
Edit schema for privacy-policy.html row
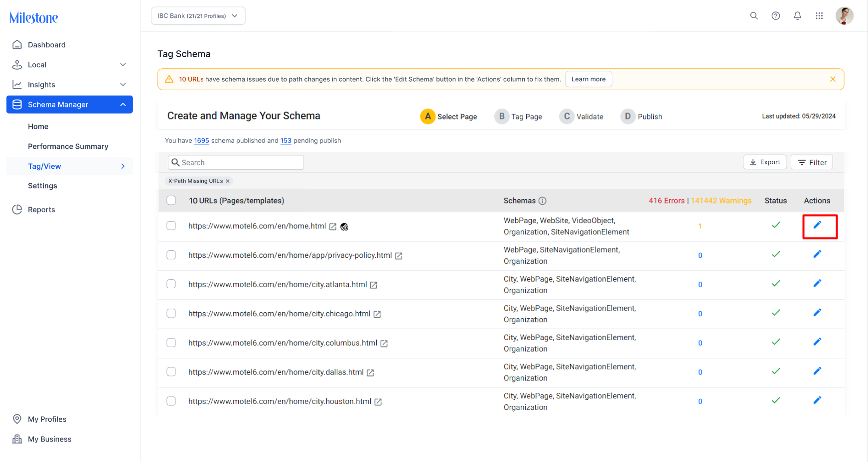(817, 254)
